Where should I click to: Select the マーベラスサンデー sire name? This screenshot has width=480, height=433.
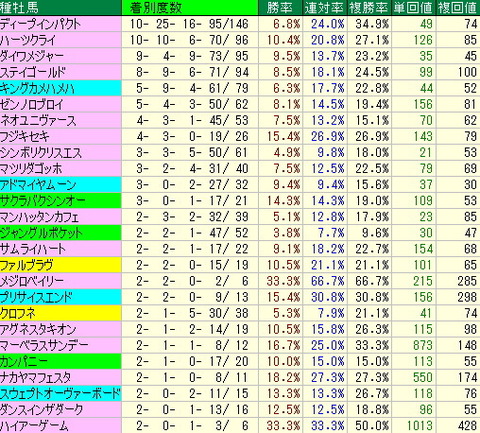[x=44, y=345]
